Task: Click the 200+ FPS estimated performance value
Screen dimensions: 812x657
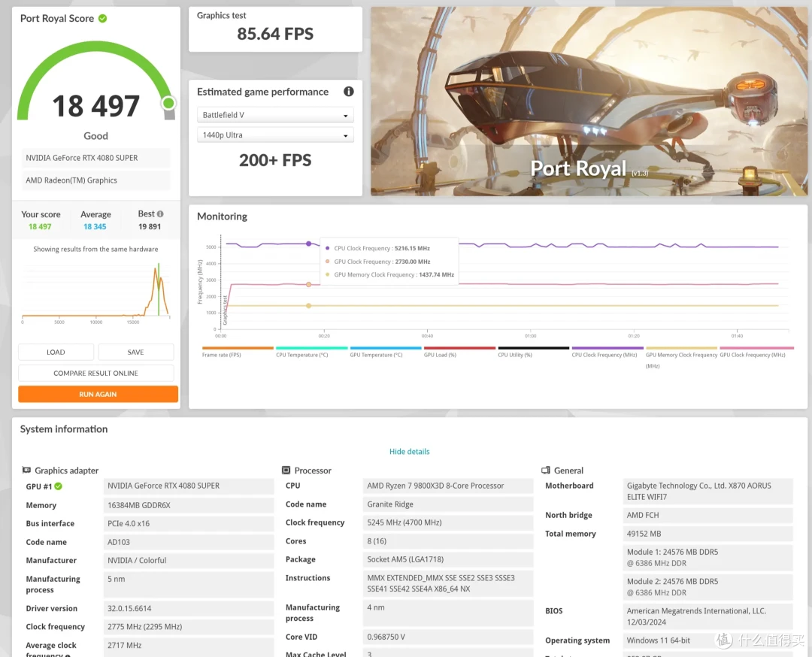Action: pyautogui.click(x=275, y=160)
